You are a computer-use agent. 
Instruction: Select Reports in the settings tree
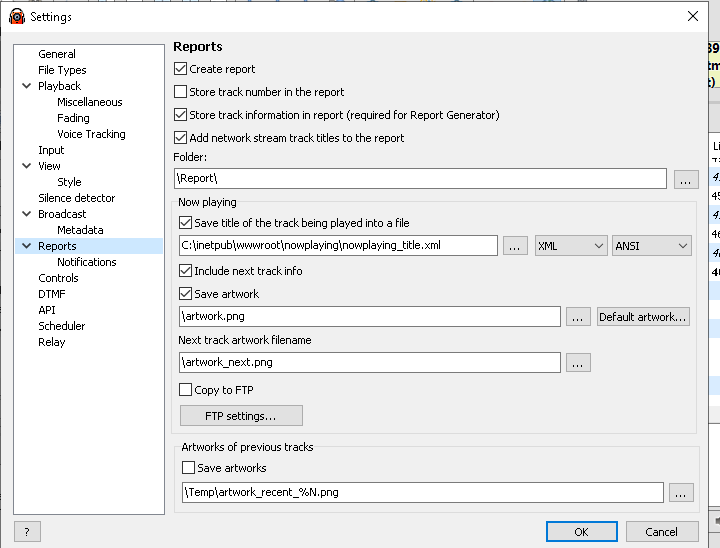(x=57, y=246)
